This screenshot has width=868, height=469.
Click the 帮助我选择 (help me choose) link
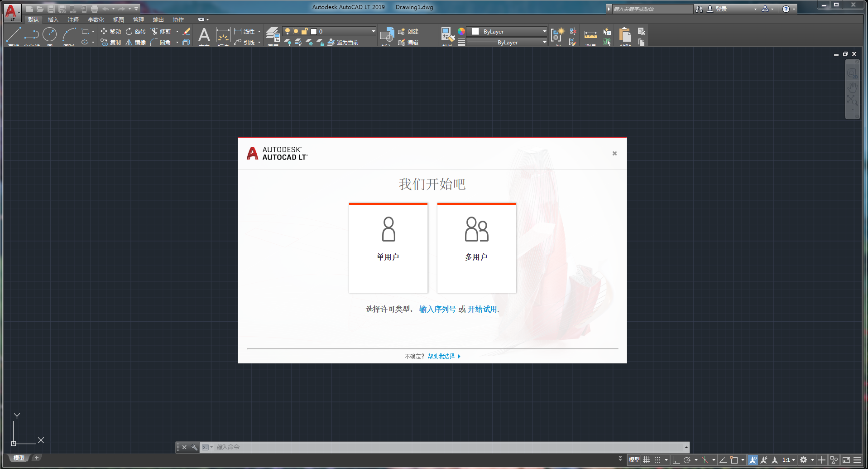[x=441, y=356]
